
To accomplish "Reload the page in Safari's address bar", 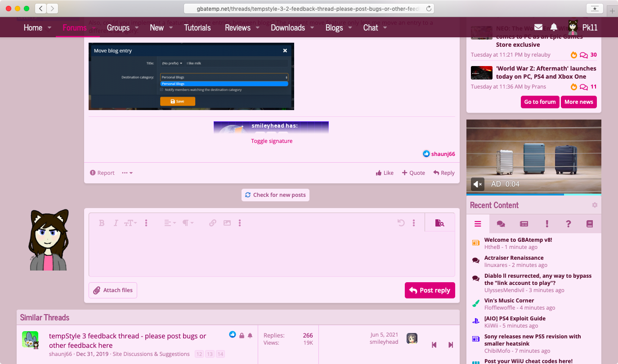I will [x=429, y=9].
